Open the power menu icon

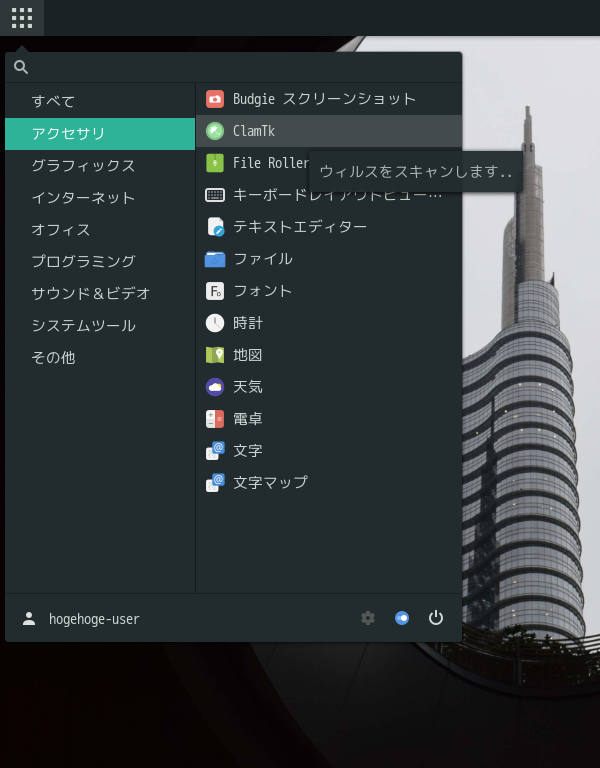(435, 618)
